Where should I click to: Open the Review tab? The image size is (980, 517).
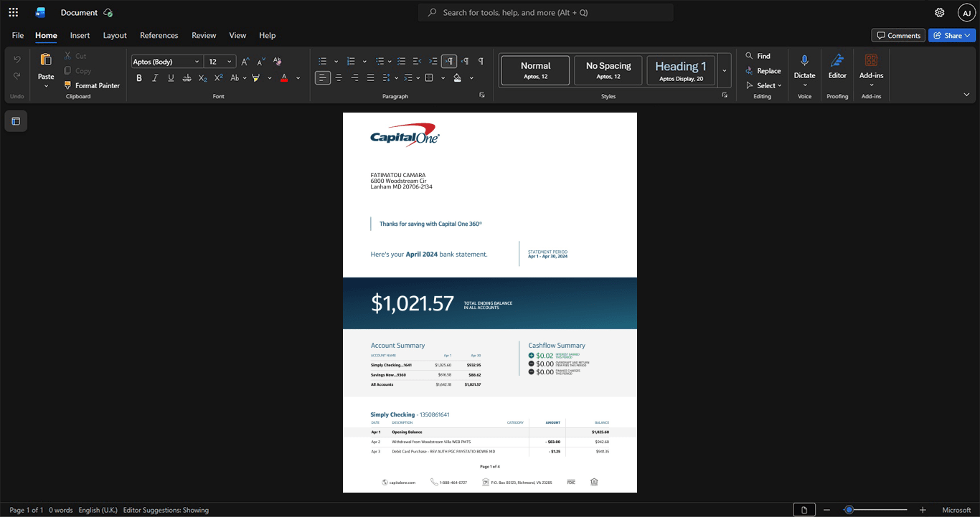(204, 35)
